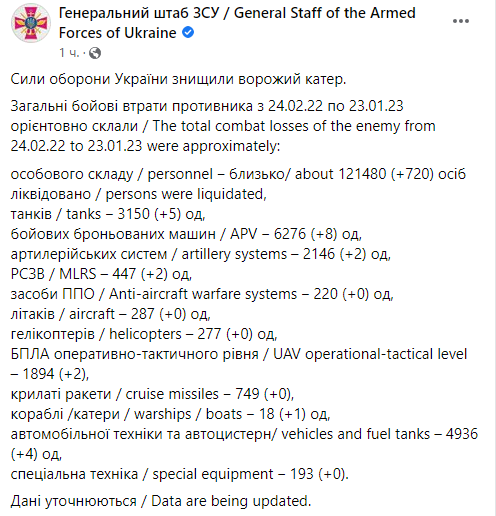Click the globe public-visibility icon
The height and width of the screenshot is (516, 496).
point(95,53)
